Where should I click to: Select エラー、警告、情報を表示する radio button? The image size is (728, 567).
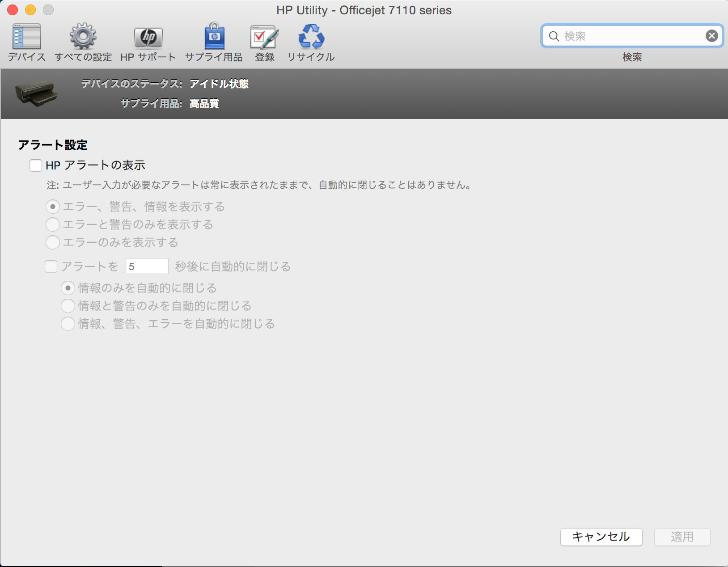pos(53,207)
